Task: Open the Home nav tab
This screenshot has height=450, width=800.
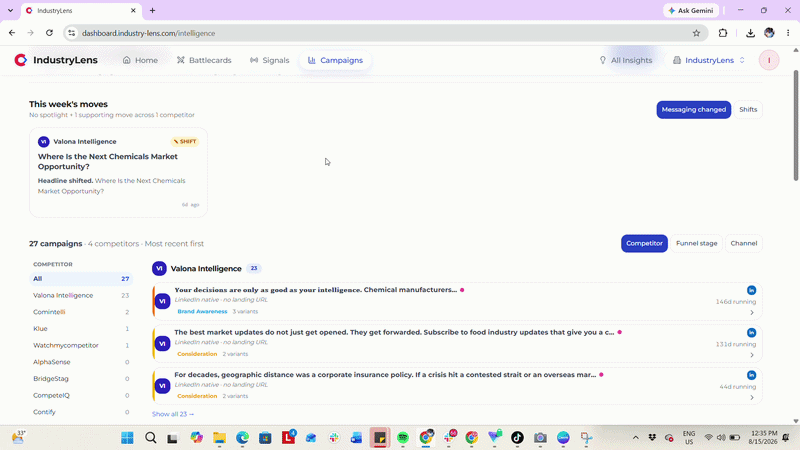Action: [x=140, y=60]
